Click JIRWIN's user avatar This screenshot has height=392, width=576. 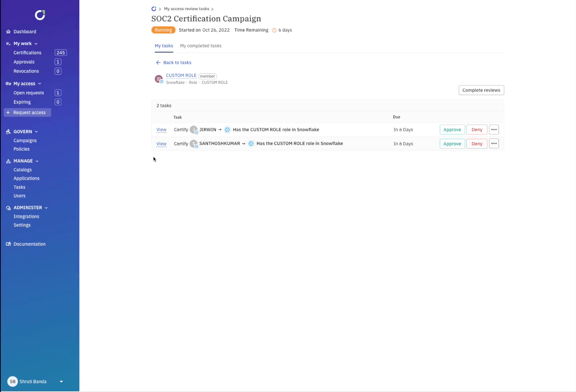click(194, 130)
